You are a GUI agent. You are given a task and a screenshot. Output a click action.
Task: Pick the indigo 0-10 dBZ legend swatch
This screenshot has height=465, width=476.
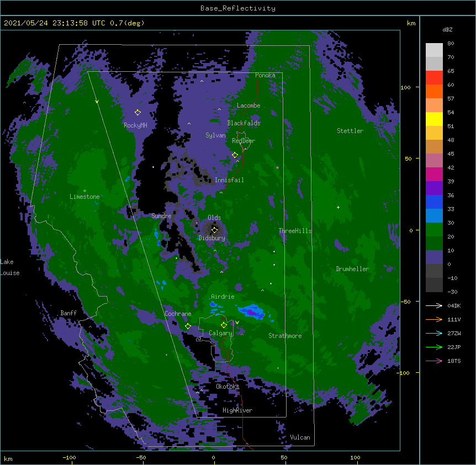434,257
